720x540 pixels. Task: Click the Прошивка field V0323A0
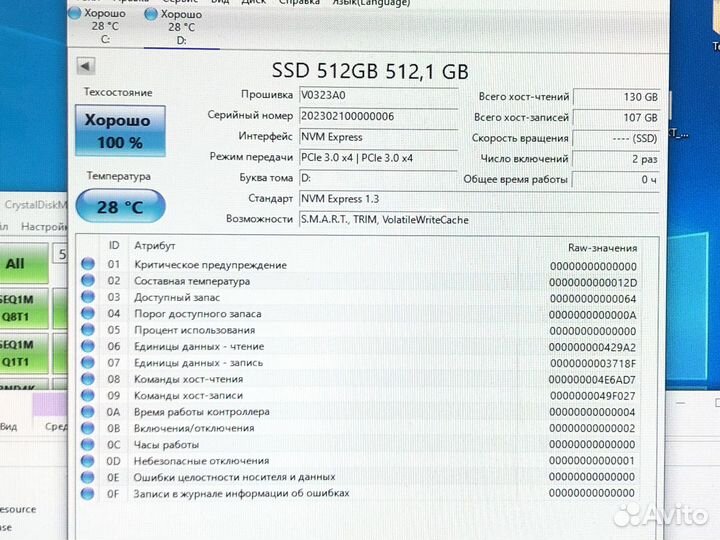pyautogui.click(x=378, y=96)
